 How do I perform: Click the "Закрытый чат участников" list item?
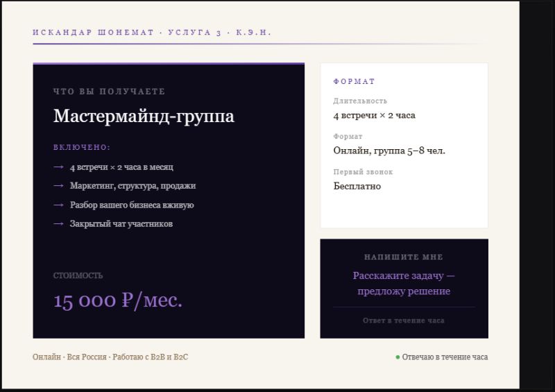[x=121, y=224]
